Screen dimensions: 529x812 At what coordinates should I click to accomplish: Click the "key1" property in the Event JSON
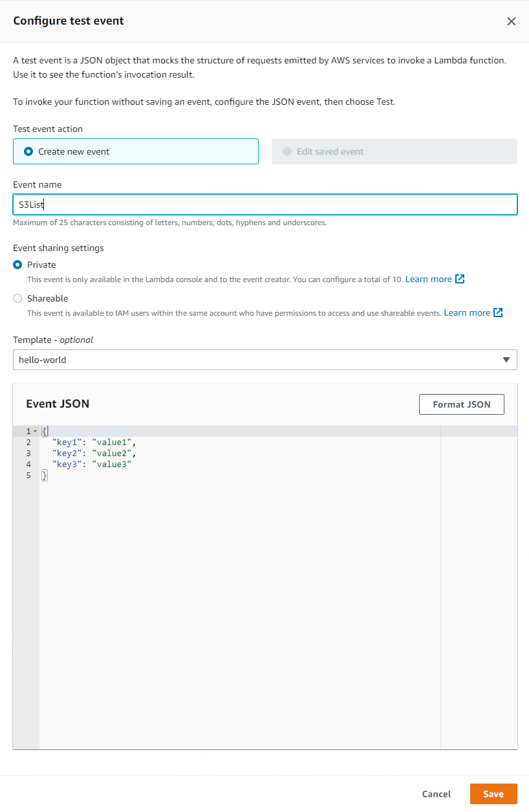[x=67, y=442]
